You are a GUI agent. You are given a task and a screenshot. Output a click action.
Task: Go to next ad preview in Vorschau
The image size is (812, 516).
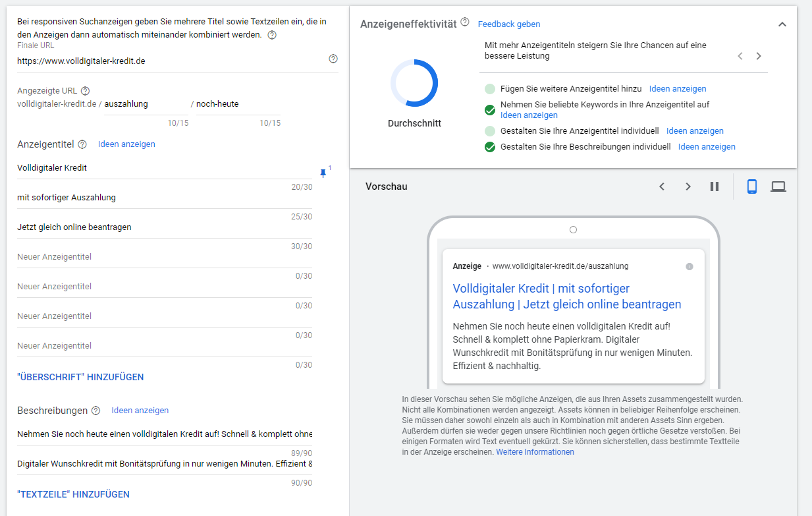[x=688, y=186]
